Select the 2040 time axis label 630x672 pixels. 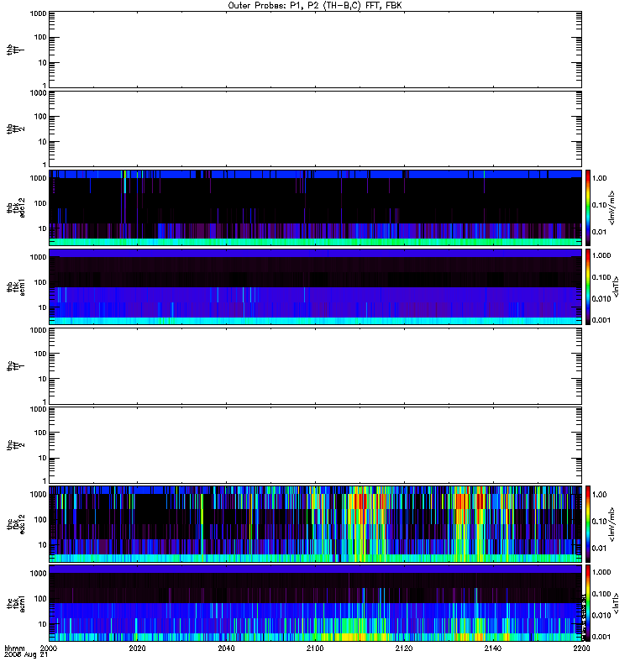227,649
